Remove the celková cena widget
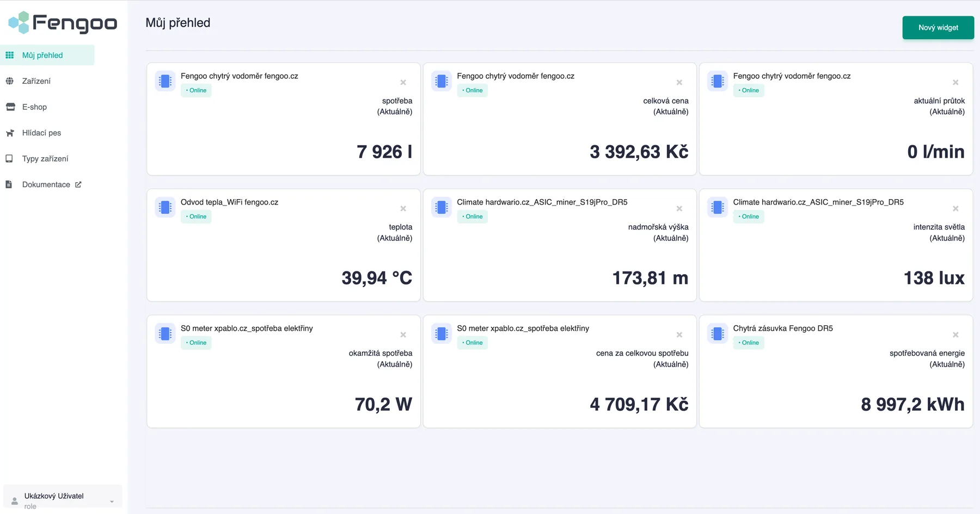 (x=679, y=83)
